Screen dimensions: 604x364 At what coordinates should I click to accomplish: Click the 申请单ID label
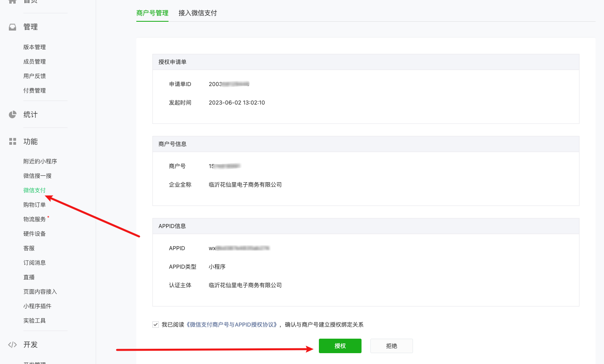[180, 84]
